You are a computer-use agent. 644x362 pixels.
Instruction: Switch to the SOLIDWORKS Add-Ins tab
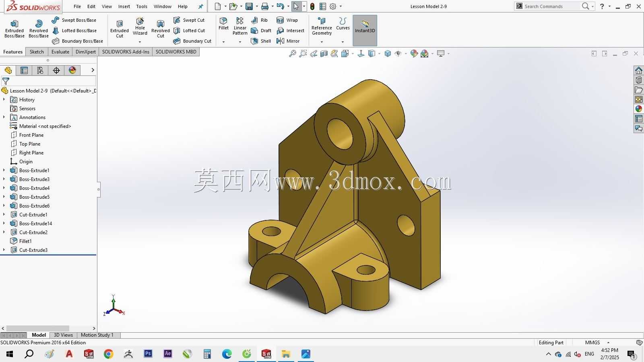point(126,52)
